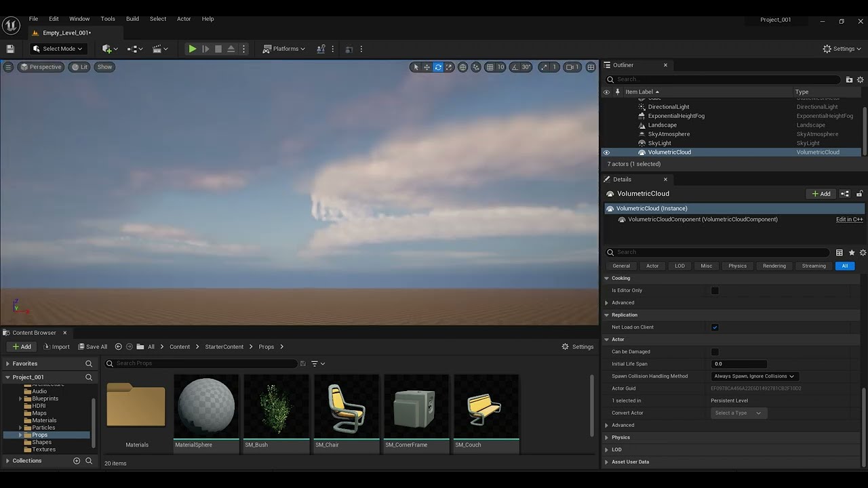
Task: Expand the Physics section in Details
Action: coord(607,437)
